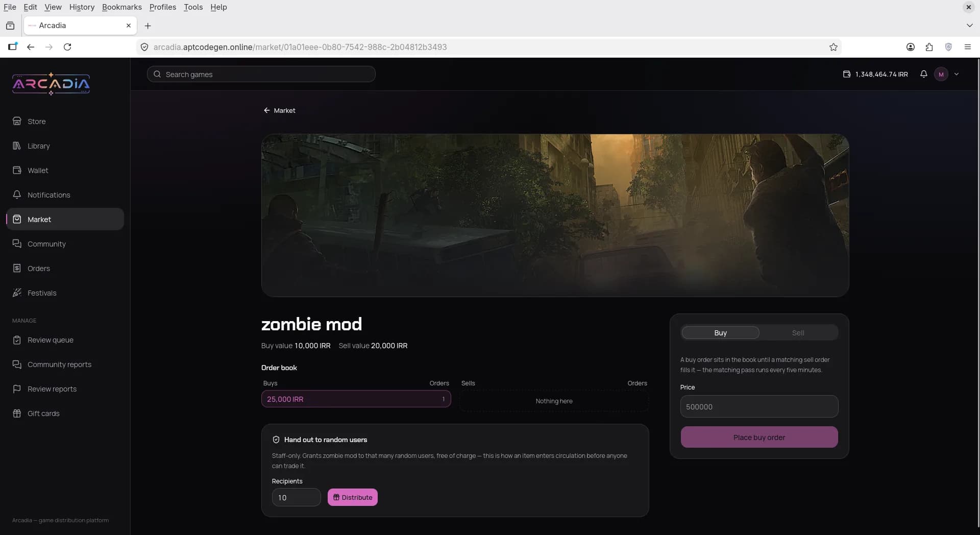Click the Place buy order button

pyautogui.click(x=759, y=437)
